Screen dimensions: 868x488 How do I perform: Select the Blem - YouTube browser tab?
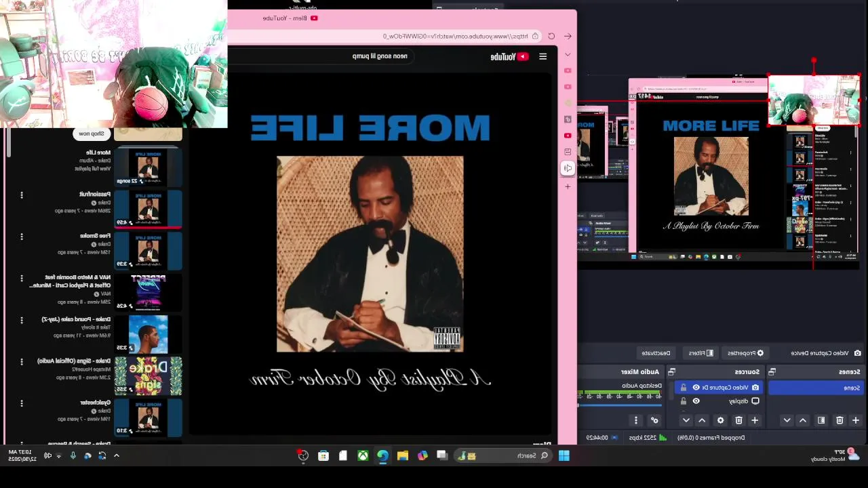pyautogui.click(x=290, y=18)
